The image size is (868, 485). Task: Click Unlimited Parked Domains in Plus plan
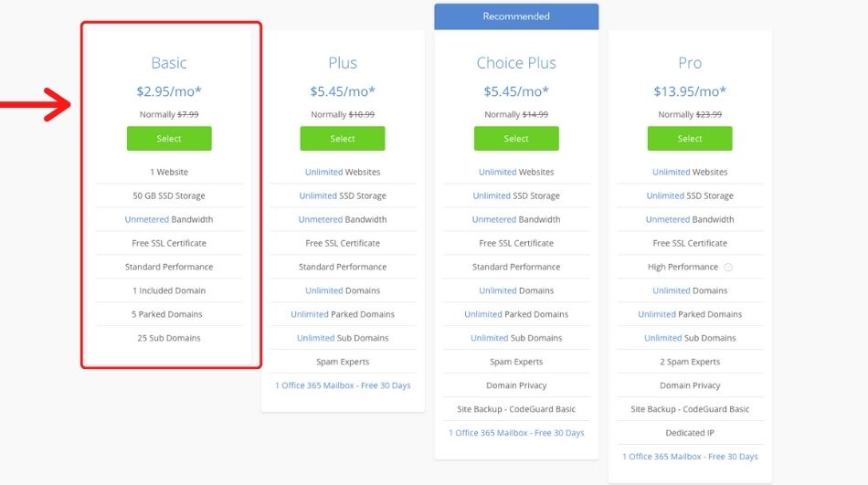point(343,314)
